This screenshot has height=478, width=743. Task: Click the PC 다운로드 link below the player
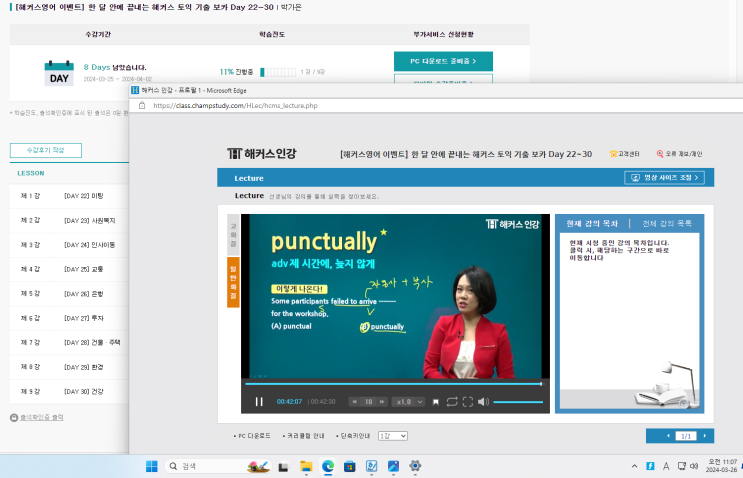pyautogui.click(x=254, y=436)
